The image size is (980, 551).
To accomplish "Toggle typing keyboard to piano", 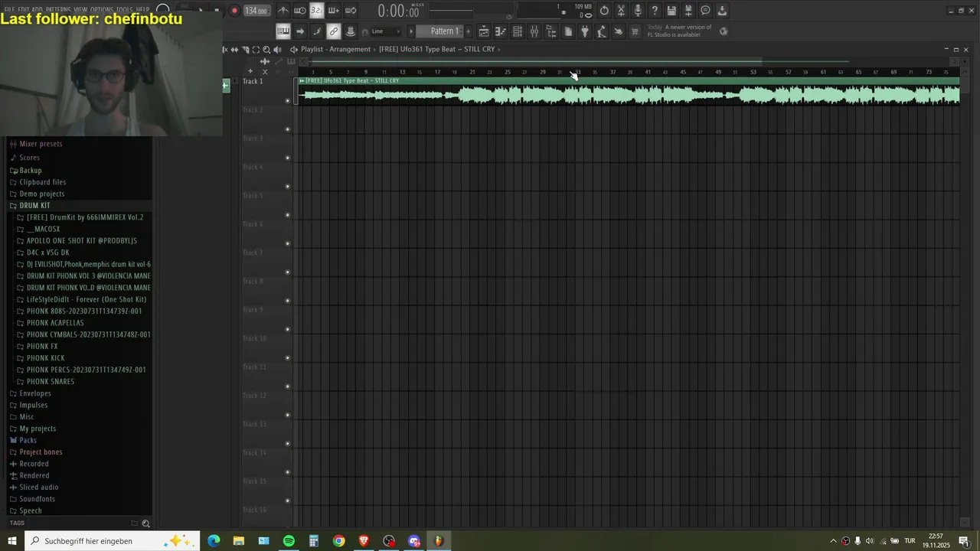I will tap(283, 31).
